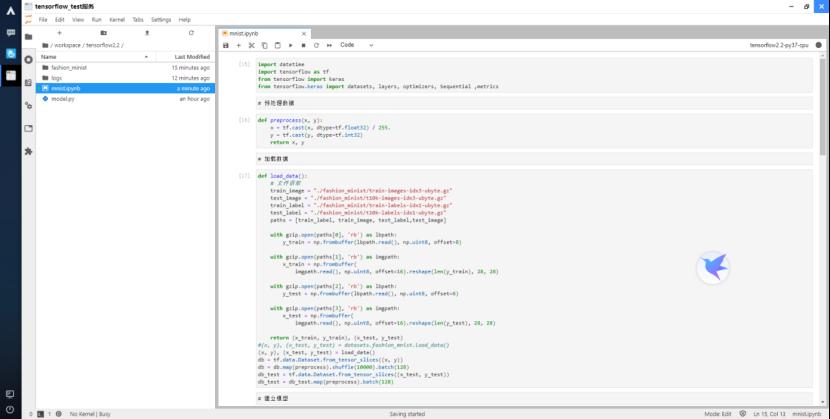
Task: Copy the selected cell from the toolbar
Action: (265, 45)
